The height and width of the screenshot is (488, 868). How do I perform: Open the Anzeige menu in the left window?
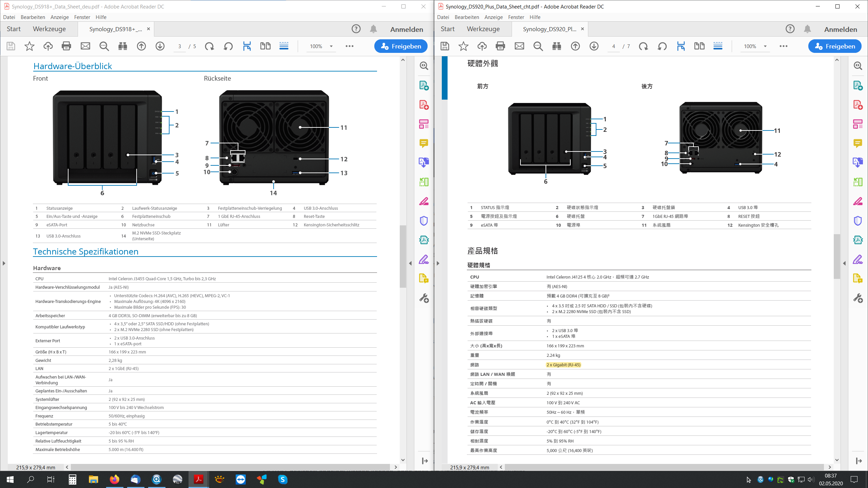tap(59, 17)
